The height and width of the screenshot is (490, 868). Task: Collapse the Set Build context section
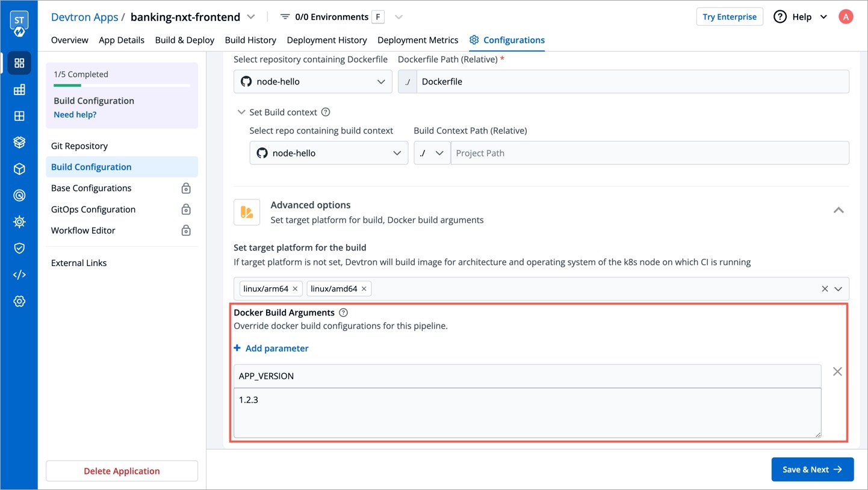pos(241,112)
